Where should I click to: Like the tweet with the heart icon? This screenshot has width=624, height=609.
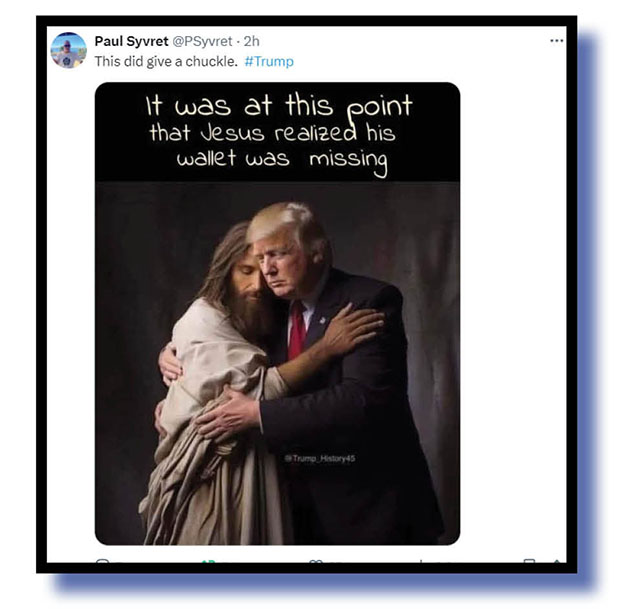coord(316,561)
